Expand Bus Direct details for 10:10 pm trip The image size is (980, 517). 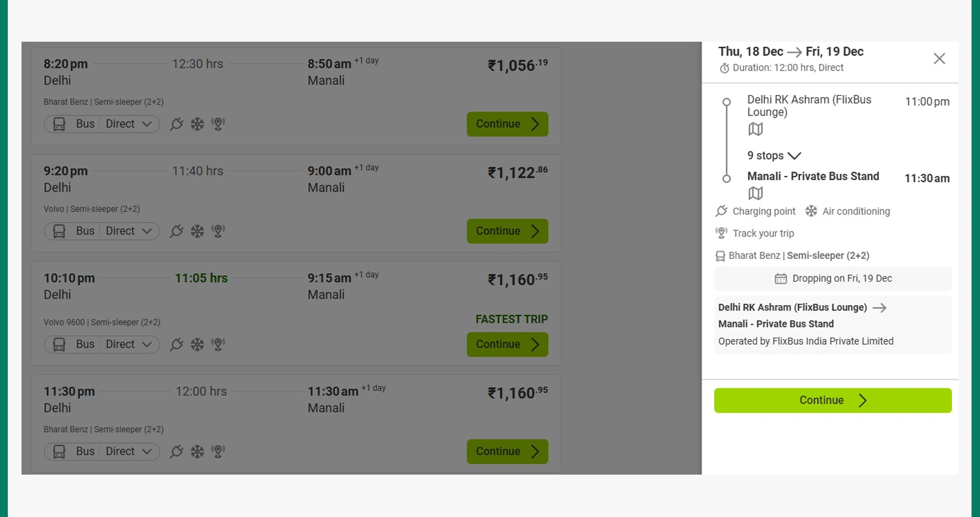(x=102, y=344)
